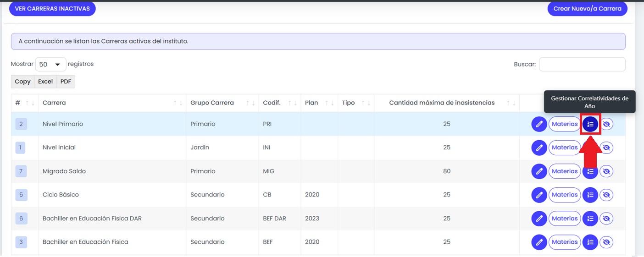Export table with PDF button

pyautogui.click(x=66, y=82)
